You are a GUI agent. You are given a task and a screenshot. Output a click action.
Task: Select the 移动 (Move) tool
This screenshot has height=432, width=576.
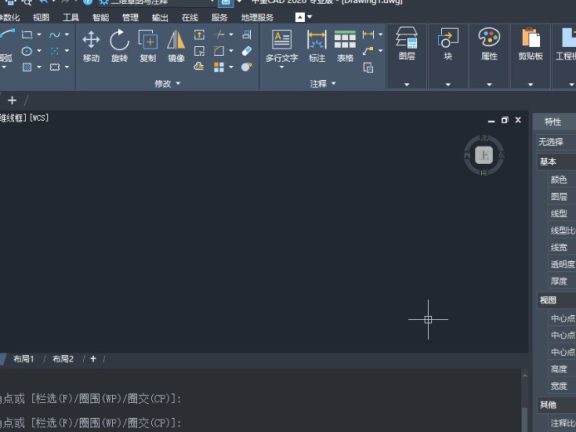pos(91,46)
